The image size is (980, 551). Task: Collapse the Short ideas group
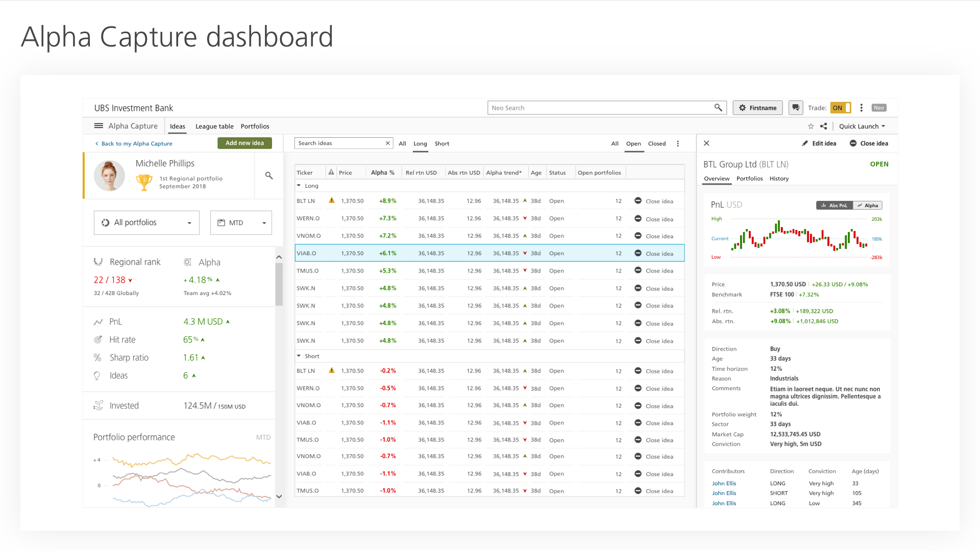[299, 356]
